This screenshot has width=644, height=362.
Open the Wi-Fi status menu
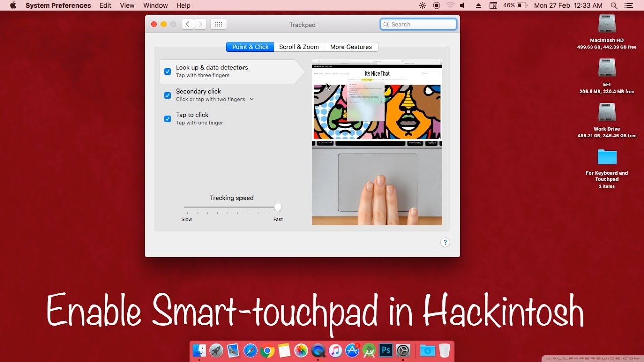coord(450,5)
